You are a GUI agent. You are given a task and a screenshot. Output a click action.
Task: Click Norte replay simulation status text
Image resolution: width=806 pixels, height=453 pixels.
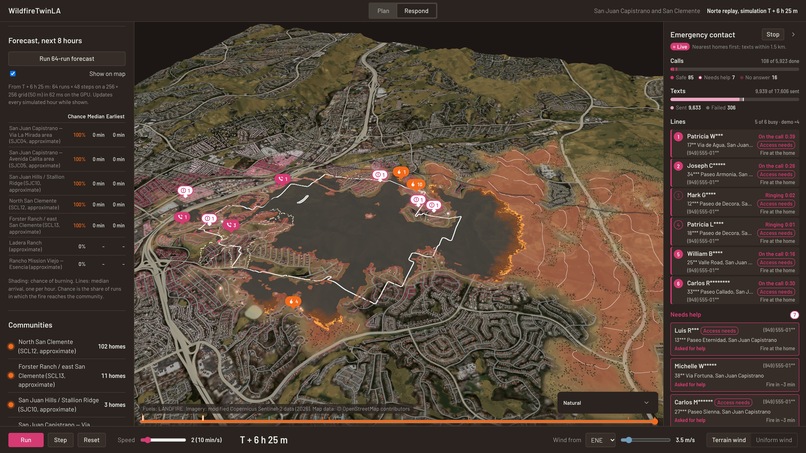tap(752, 11)
